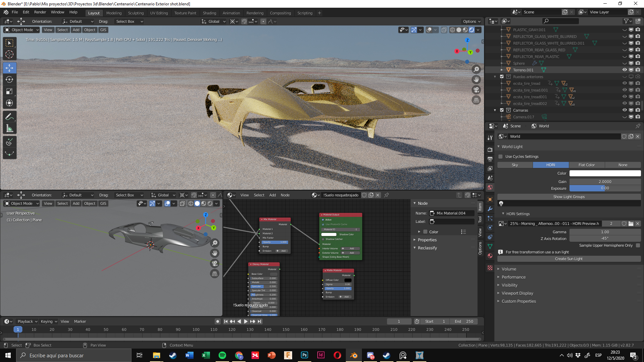Image resolution: width=644 pixels, height=362 pixels.
Task: Click the World Light Color swatch
Action: pos(605,173)
